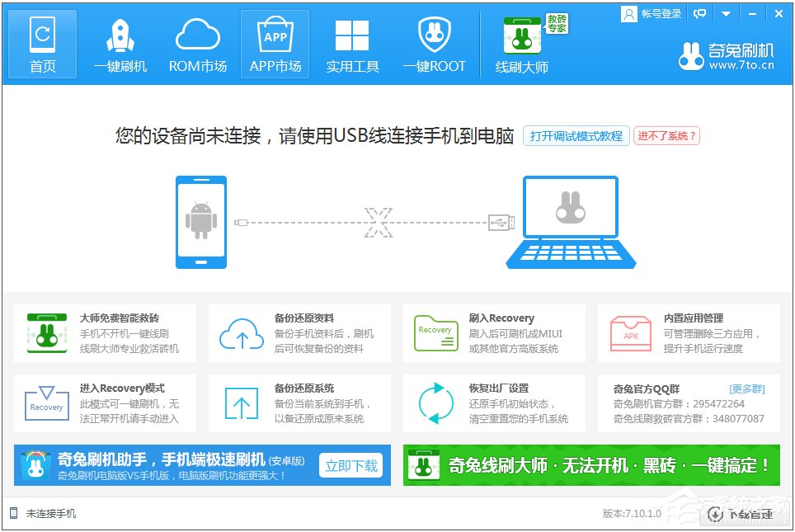Click QQ group number 295472264

tap(718, 403)
